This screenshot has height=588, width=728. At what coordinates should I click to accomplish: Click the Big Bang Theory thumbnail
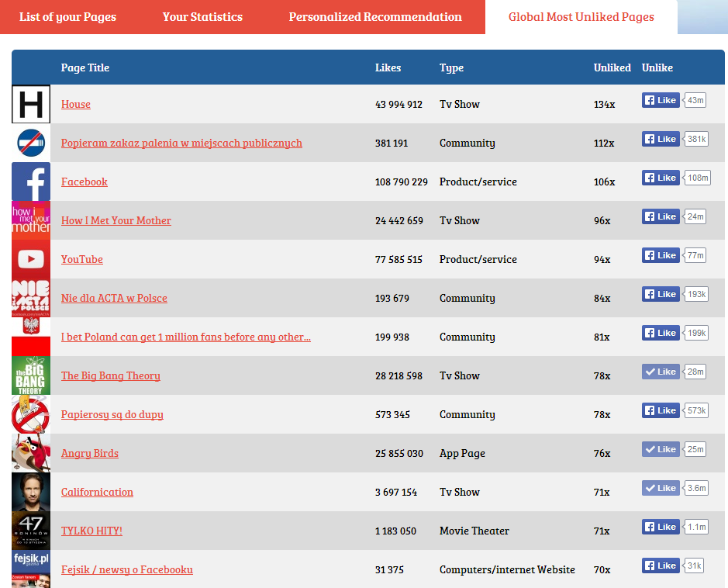pos(31,375)
